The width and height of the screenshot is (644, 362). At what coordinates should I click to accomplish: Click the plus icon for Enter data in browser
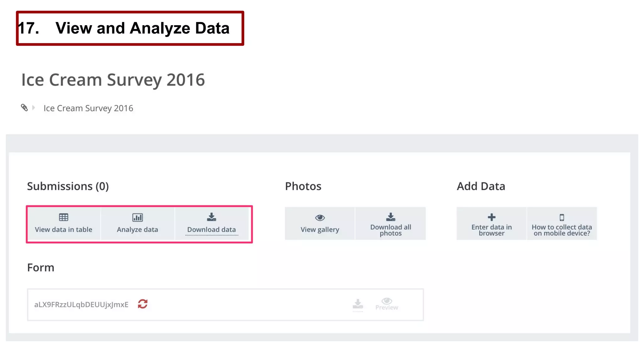(491, 217)
